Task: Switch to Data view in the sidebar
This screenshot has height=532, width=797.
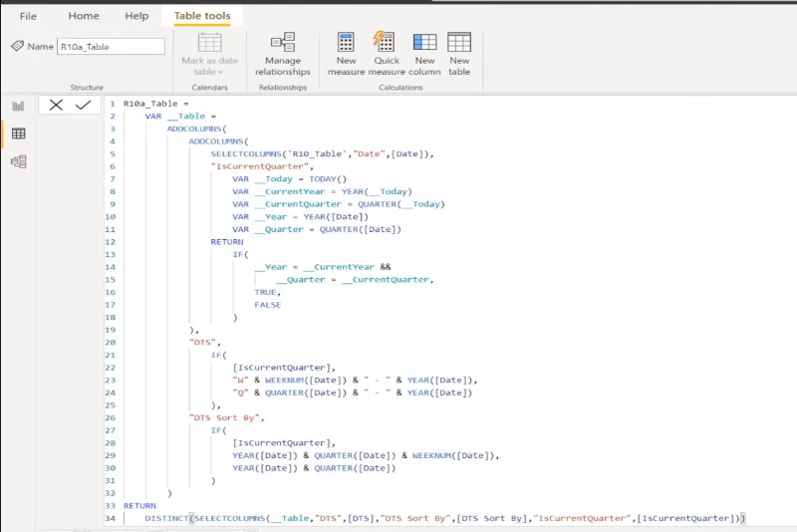Action: tap(18, 133)
